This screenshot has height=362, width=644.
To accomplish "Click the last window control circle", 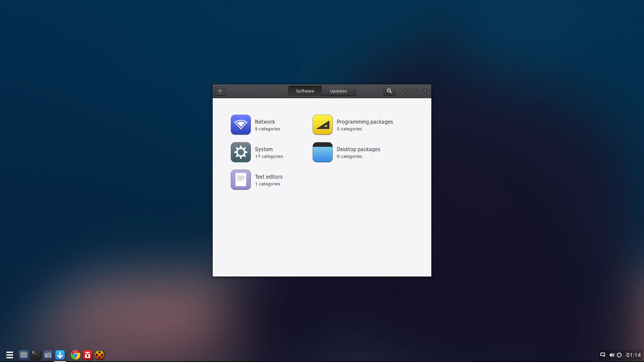I will click(x=425, y=91).
